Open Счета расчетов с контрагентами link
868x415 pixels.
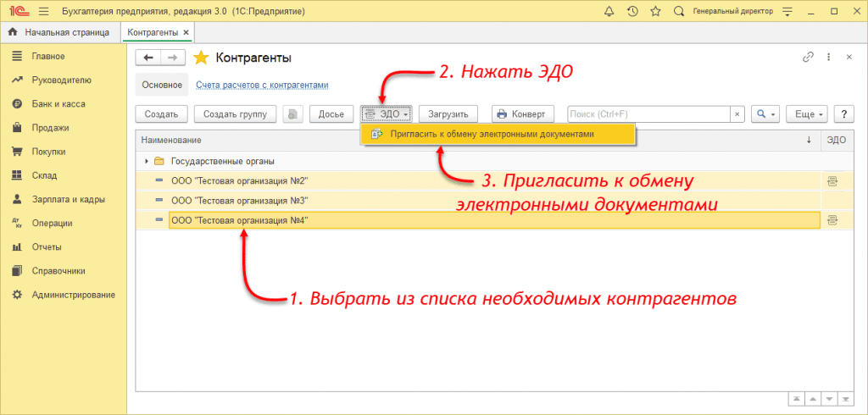coord(262,86)
